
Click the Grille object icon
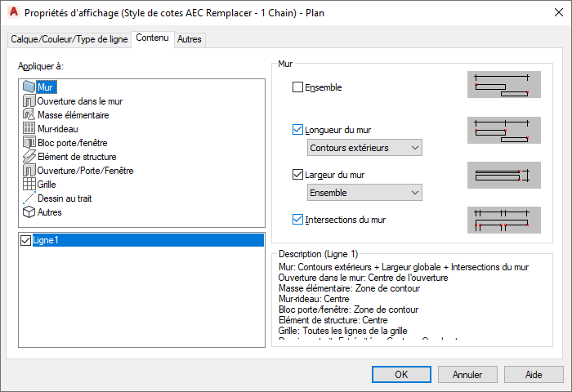[x=29, y=185]
